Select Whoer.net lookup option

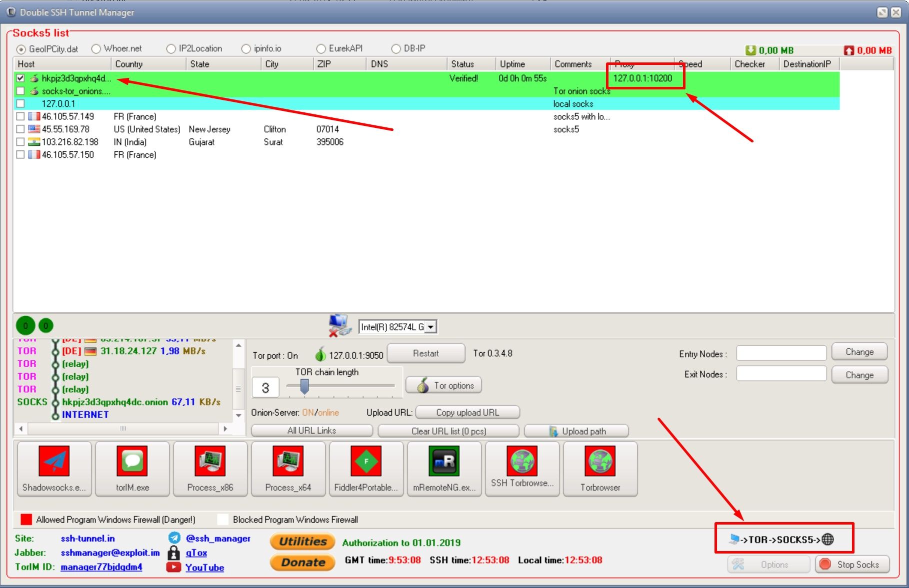pyautogui.click(x=96, y=48)
